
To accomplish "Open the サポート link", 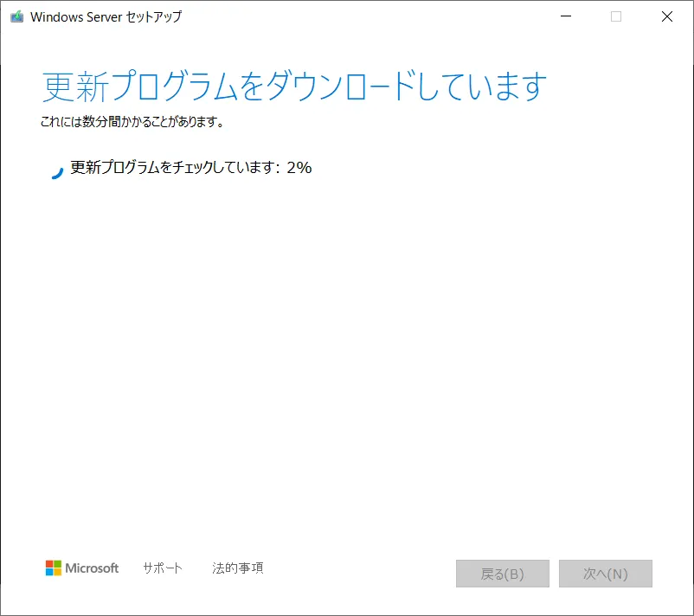I will 163,568.
